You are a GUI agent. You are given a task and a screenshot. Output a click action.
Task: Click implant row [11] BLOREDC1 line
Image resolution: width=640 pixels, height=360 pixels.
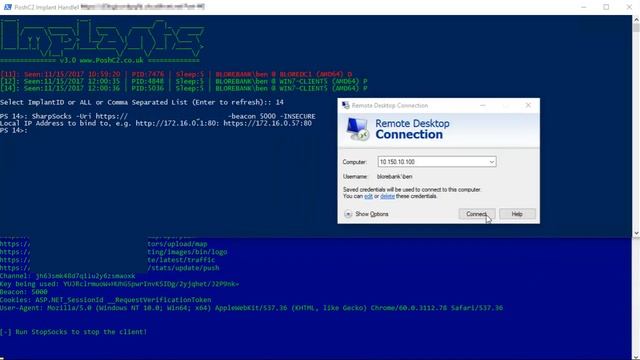pyautogui.click(x=176, y=74)
